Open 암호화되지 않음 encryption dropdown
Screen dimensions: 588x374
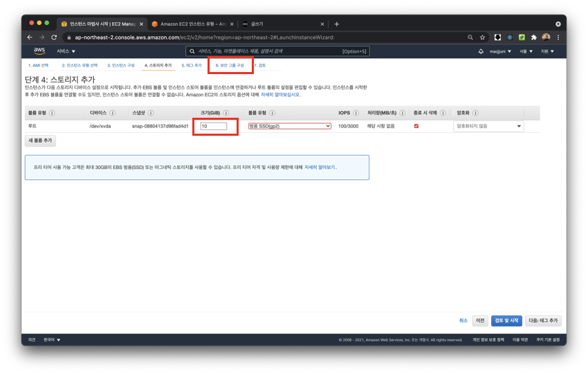pos(488,126)
